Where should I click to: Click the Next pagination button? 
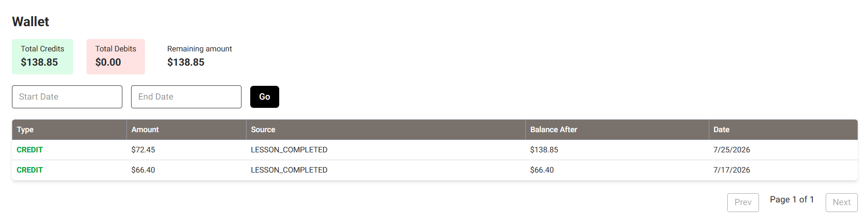pyautogui.click(x=841, y=202)
